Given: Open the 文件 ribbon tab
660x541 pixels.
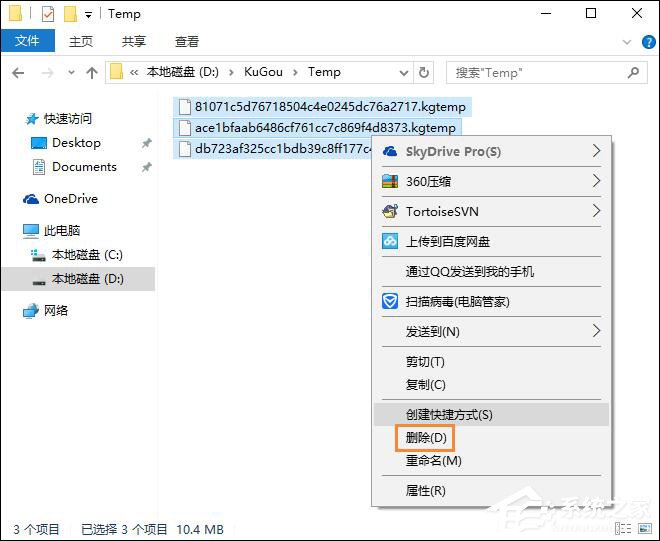Looking at the screenshot, I should (x=27, y=41).
